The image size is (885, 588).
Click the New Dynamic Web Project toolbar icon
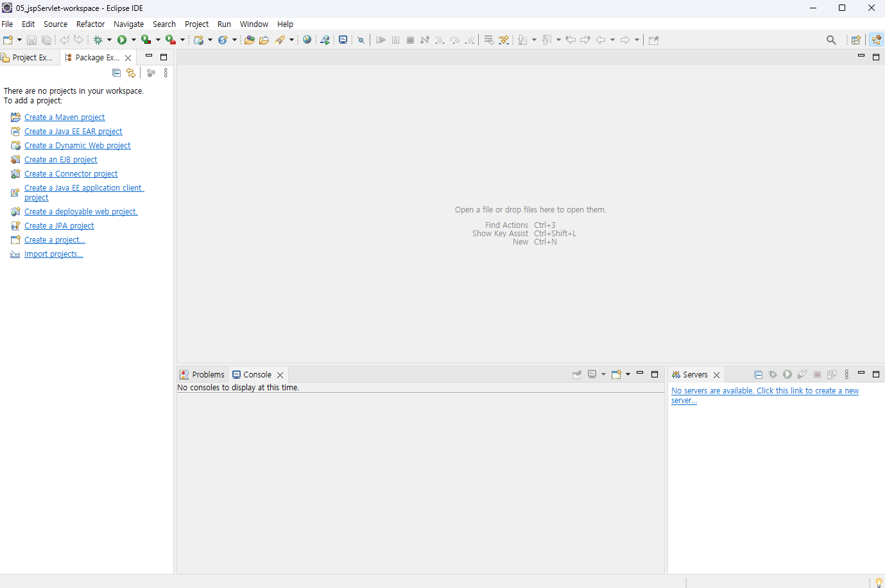click(199, 40)
